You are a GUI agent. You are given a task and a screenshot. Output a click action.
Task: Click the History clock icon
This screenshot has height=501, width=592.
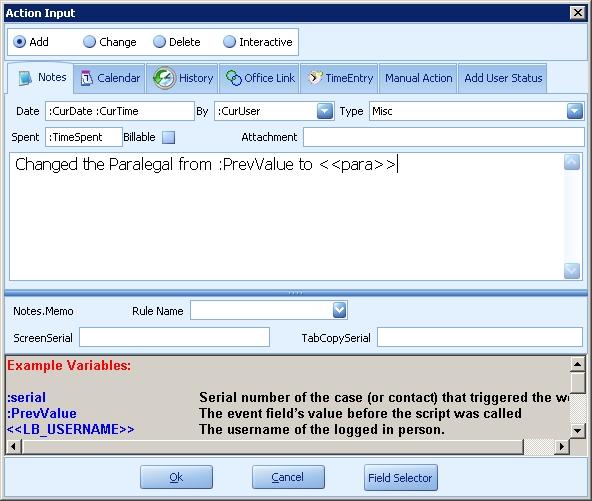point(164,78)
